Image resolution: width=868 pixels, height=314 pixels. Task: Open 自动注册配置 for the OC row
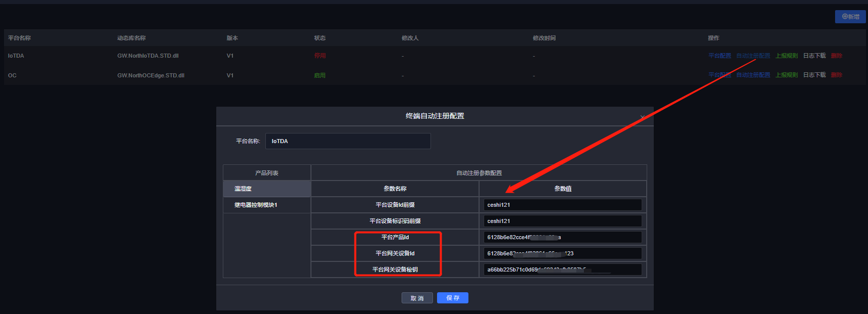pyautogui.click(x=753, y=75)
